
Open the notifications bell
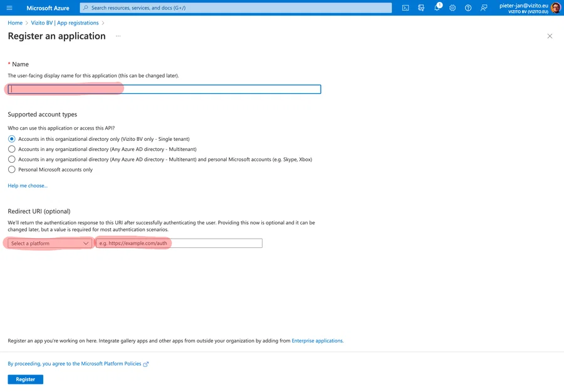[x=437, y=8]
